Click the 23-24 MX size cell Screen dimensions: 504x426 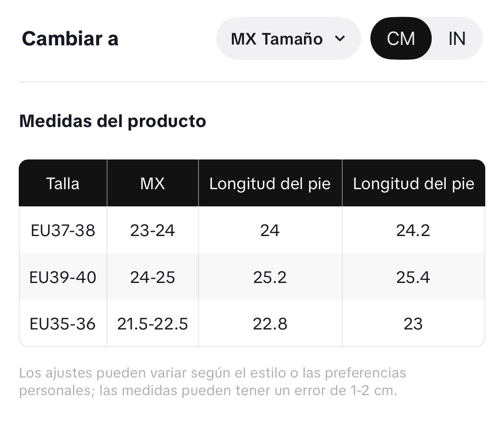(153, 230)
